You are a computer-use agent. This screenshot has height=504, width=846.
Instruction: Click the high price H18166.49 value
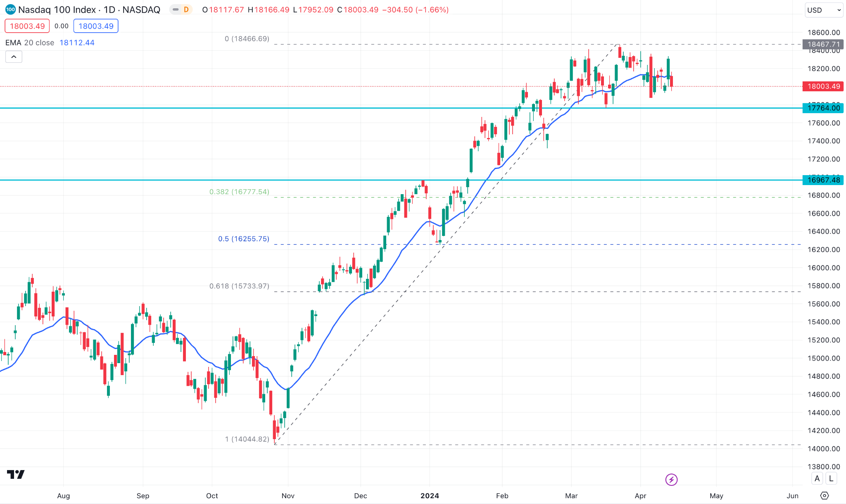(x=269, y=10)
